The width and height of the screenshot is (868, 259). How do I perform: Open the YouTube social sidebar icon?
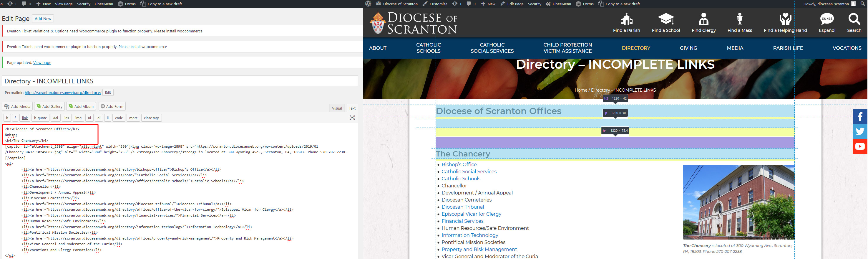click(860, 146)
